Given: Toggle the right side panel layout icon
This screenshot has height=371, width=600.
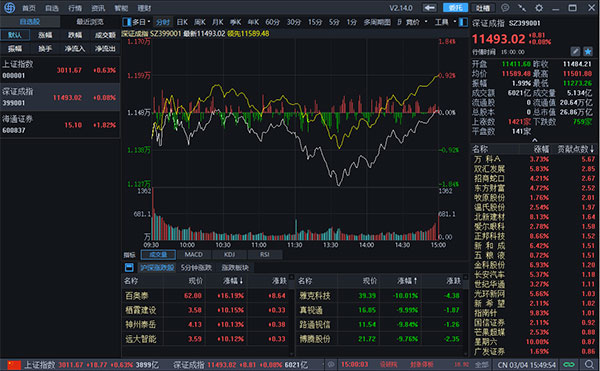Looking at the screenshot, I should pyautogui.click(x=463, y=22).
